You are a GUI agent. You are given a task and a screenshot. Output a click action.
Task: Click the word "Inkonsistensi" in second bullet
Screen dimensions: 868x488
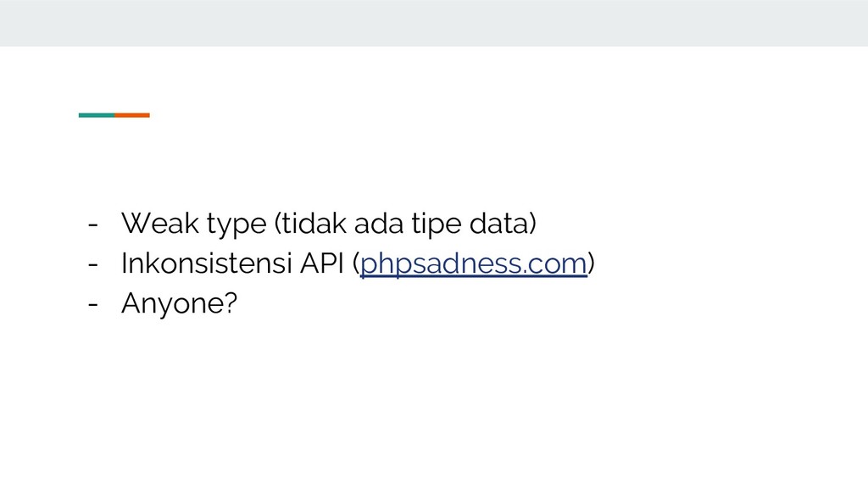(x=207, y=263)
